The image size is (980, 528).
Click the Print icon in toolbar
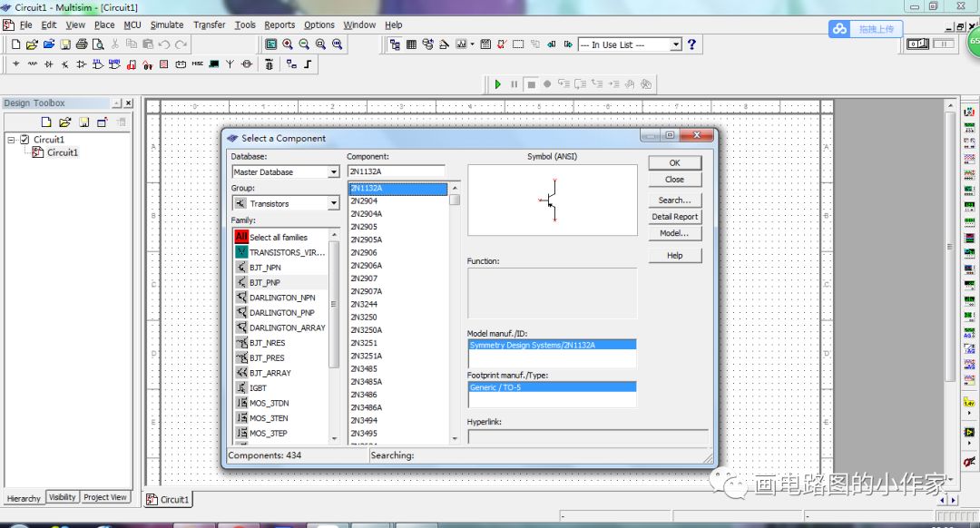click(x=82, y=44)
